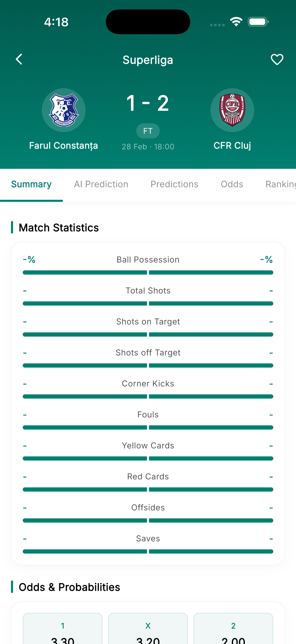Tap the Farul Constanța club crest
The width and height of the screenshot is (296, 644).
[x=64, y=110]
